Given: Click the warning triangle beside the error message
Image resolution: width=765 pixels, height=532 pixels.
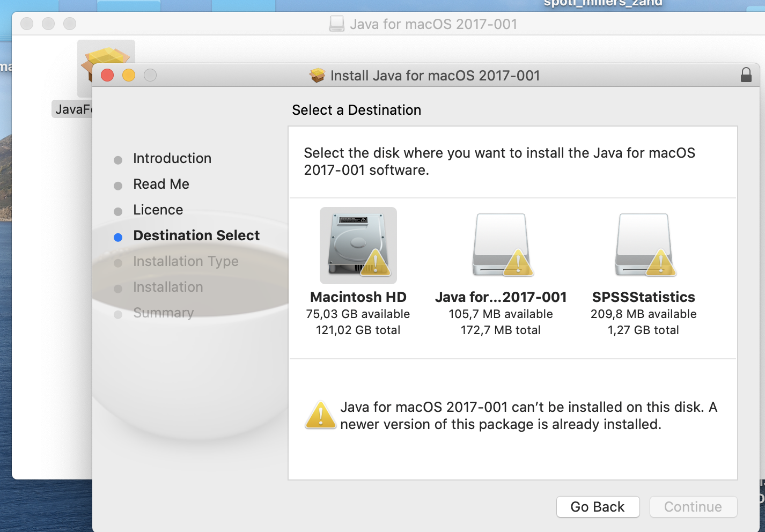Looking at the screenshot, I should coord(321,415).
